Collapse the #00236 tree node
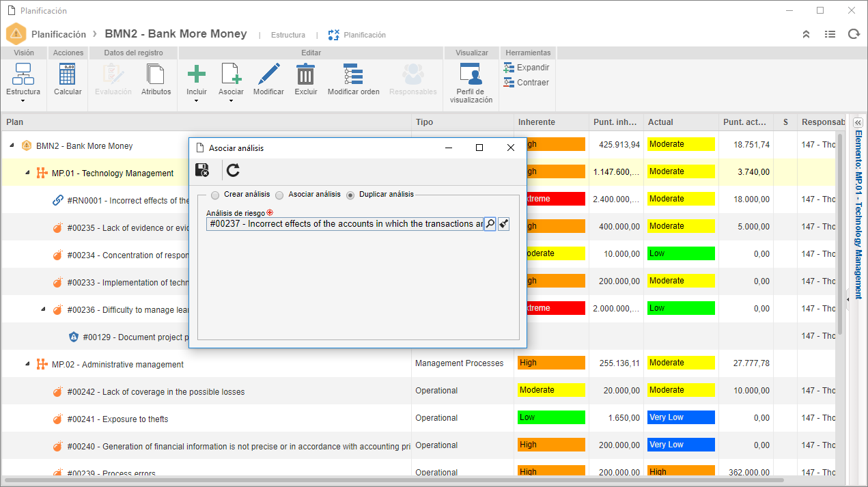 43,309
